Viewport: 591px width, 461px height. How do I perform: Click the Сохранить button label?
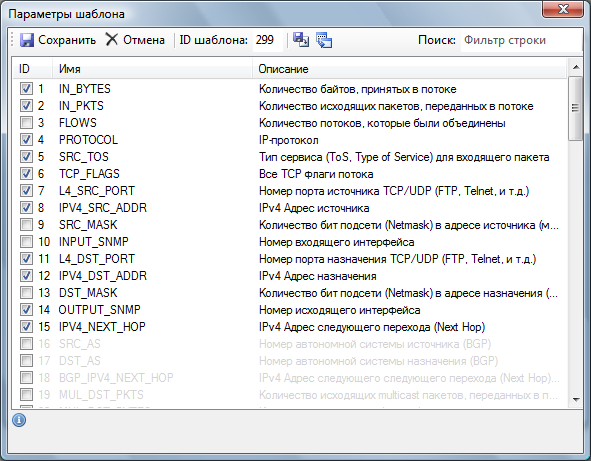click(67, 40)
